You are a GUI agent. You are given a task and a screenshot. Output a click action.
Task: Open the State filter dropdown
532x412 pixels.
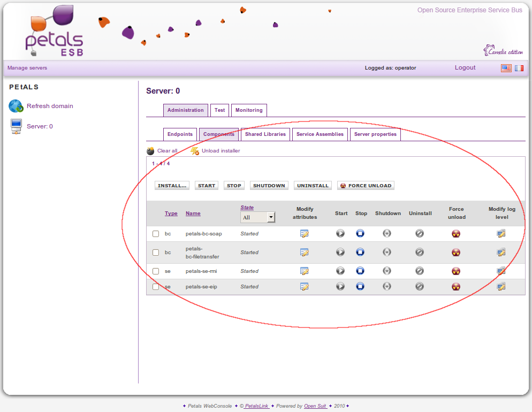coord(258,217)
